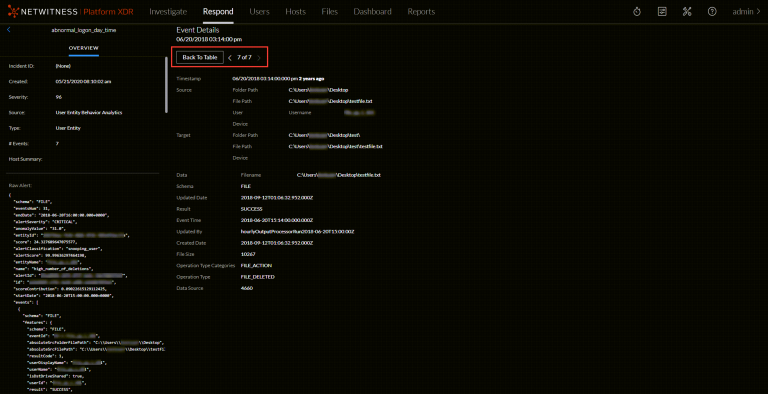Select the Updated Date value
Viewport: 768px width, 394px height.
[x=277, y=197]
